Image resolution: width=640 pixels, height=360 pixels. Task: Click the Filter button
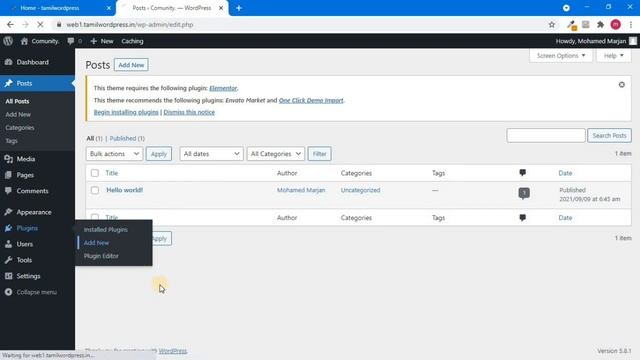(319, 154)
